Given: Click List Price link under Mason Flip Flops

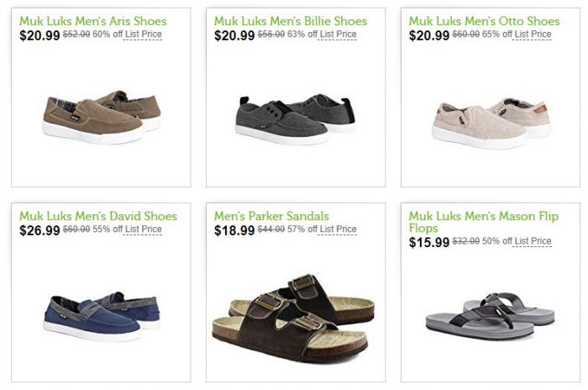Looking at the screenshot, I should (x=533, y=241).
